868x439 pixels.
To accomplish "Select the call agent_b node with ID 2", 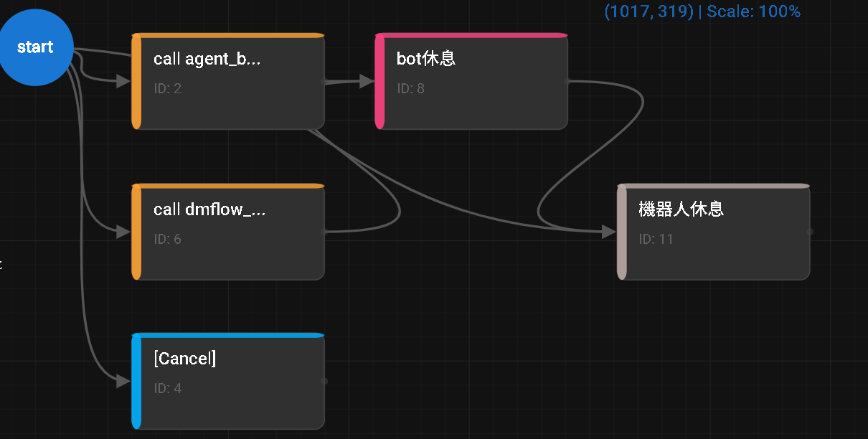I will [228, 81].
